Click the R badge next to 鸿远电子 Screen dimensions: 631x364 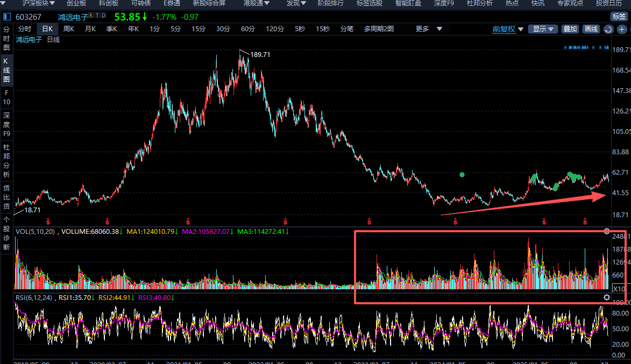91,15
